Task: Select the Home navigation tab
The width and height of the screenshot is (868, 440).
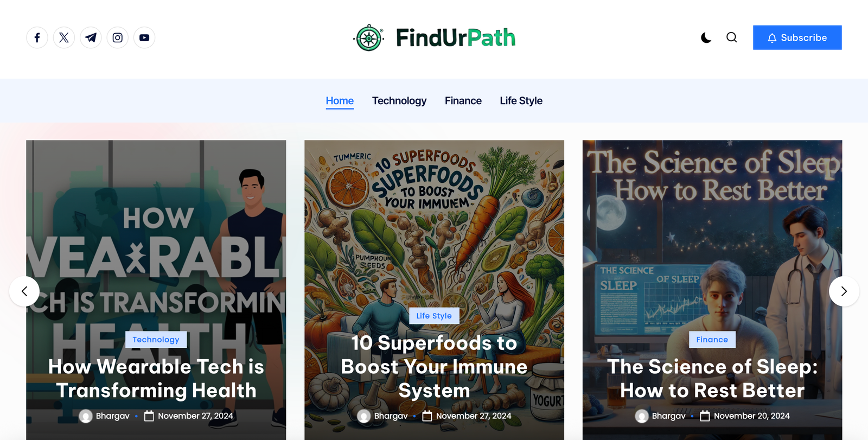Action: point(340,101)
